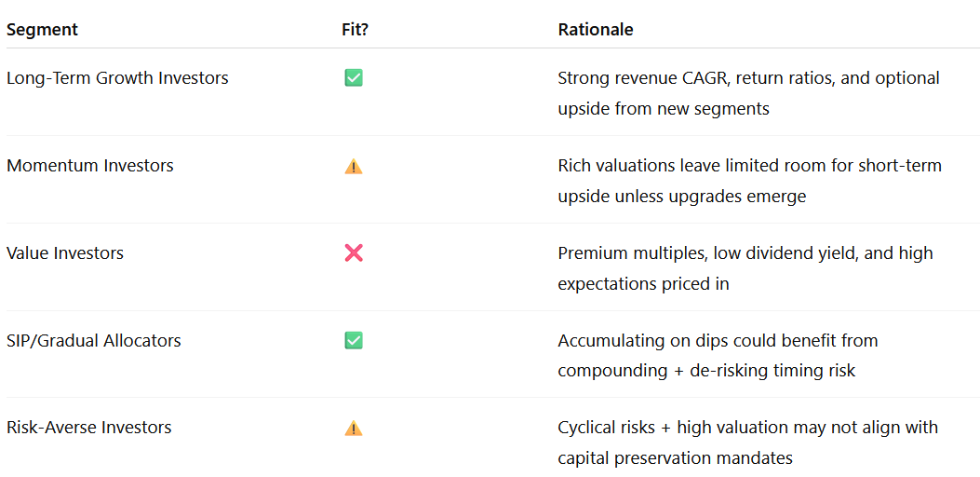Screen dimensions: 980x477
Task: Click the rationale starting with 'Accumulating on dips'
Action: 718,341
